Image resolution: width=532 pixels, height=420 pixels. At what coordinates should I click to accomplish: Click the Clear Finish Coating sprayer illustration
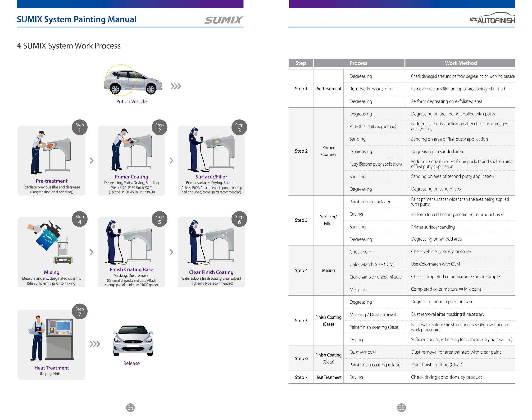[211, 242]
